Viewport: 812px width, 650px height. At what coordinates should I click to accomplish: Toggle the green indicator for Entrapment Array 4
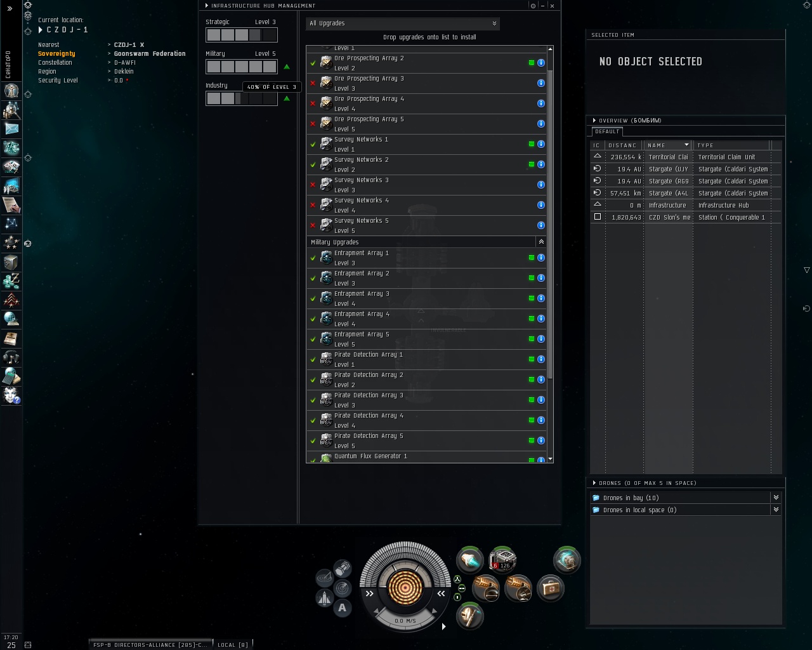pyautogui.click(x=532, y=319)
